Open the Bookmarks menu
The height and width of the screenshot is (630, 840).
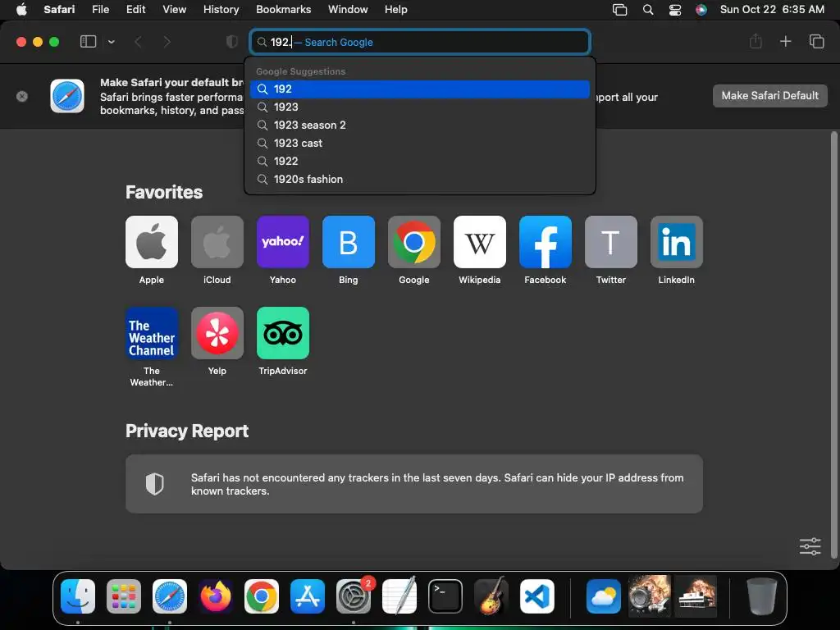point(283,9)
